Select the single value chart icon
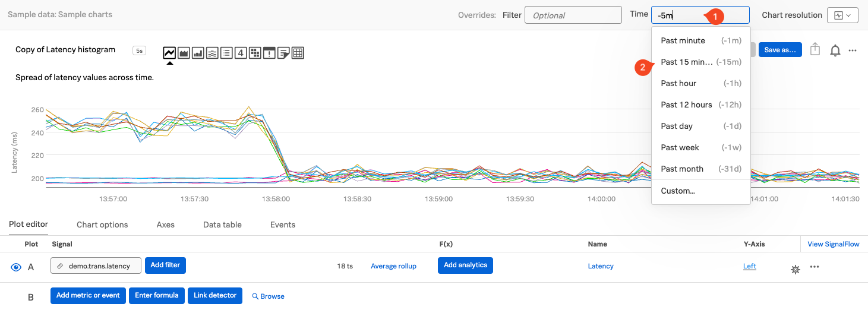This screenshot has height=313, width=868. [241, 53]
